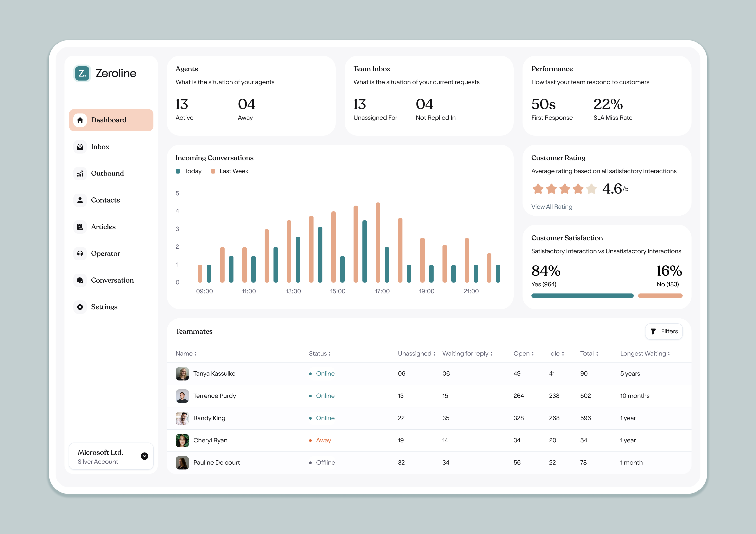Viewport: 756px width, 534px height.
Task: Click the Operator headset icon
Action: 80,254
